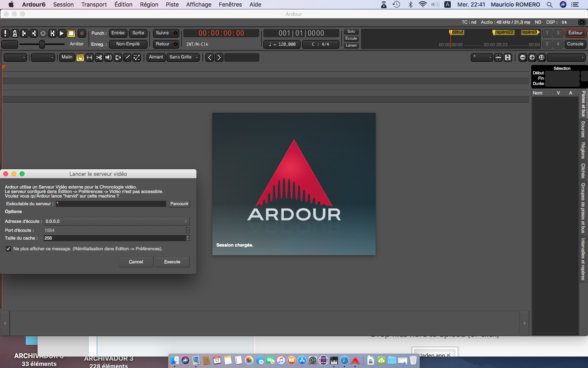Click the zoom-in plus icon

point(532,58)
